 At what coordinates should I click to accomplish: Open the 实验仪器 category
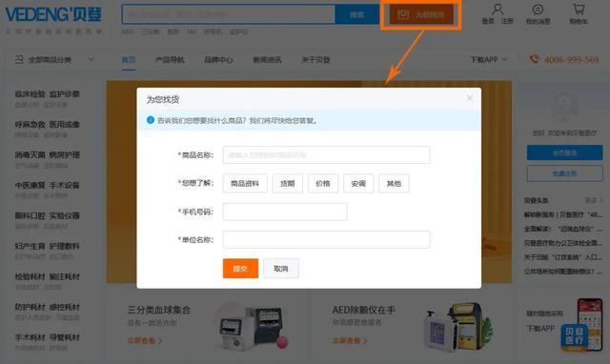(x=64, y=215)
